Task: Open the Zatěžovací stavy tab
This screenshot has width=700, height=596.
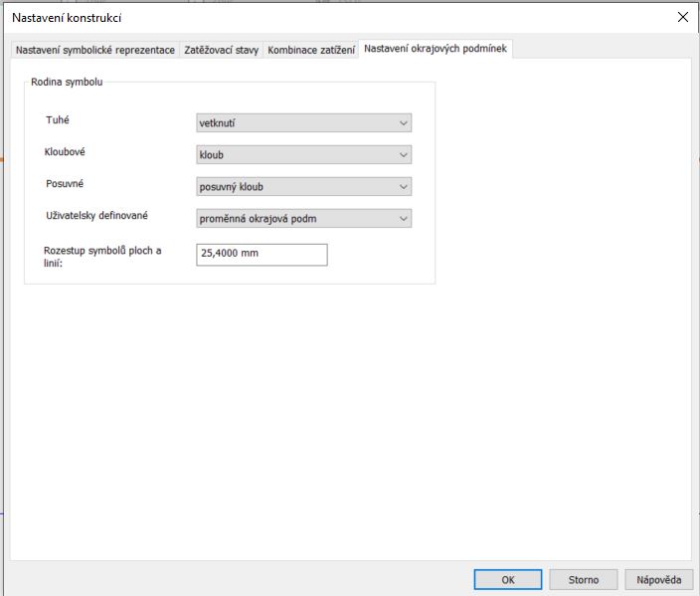Action: click(221, 50)
